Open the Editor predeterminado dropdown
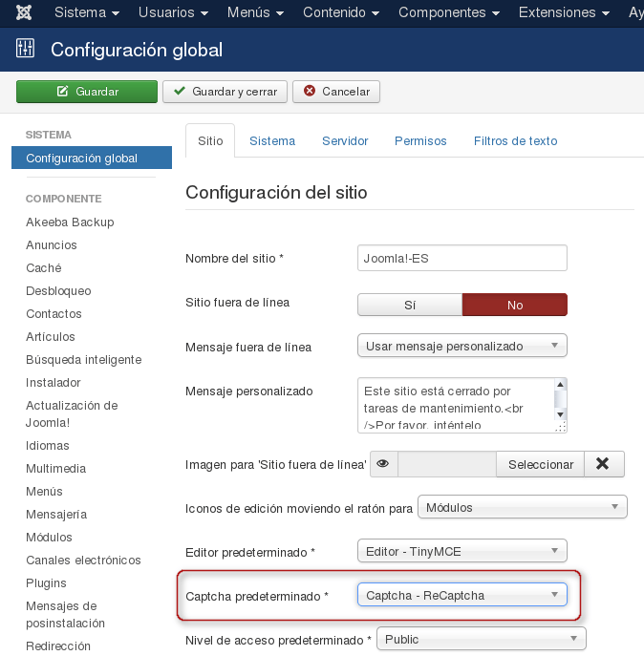This screenshot has width=644, height=656. coord(462,551)
